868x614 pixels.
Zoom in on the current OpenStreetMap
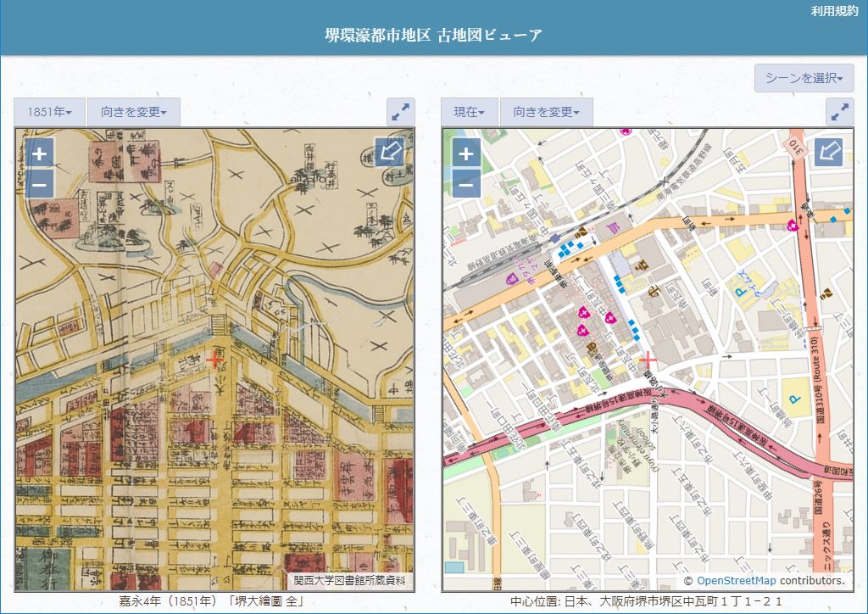tap(466, 153)
